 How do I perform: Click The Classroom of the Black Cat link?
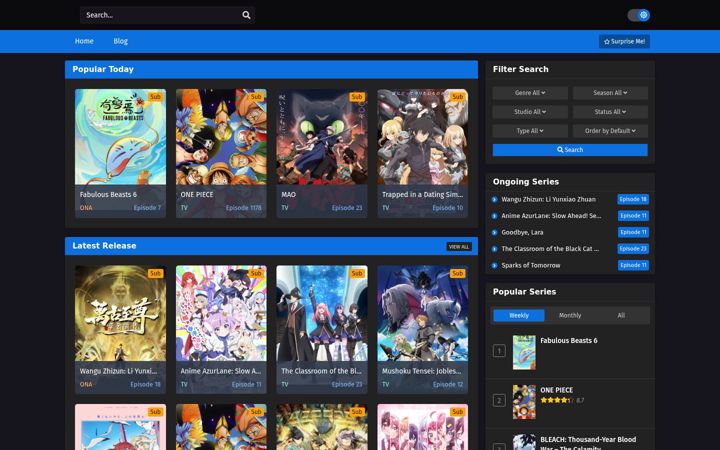[x=550, y=249]
